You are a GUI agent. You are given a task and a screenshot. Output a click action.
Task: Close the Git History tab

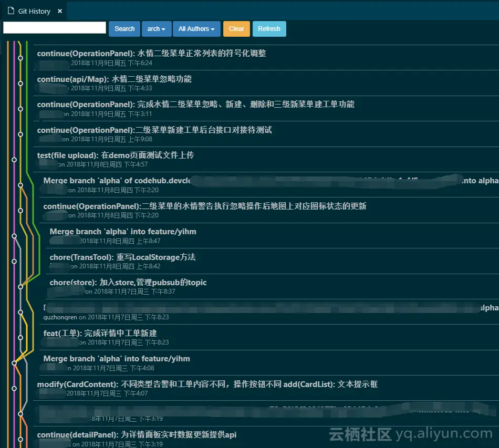click(59, 11)
